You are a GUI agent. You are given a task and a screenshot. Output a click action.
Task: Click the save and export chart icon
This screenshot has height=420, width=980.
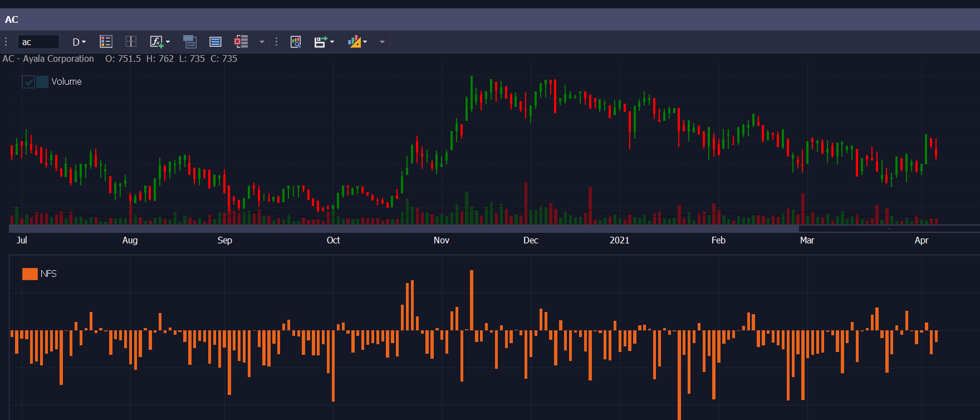point(320,42)
